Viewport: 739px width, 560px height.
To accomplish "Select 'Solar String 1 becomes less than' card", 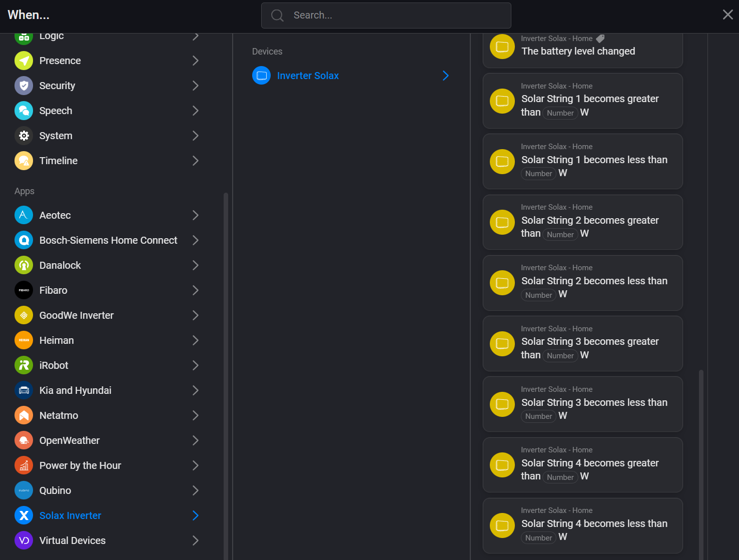I will pyautogui.click(x=582, y=161).
